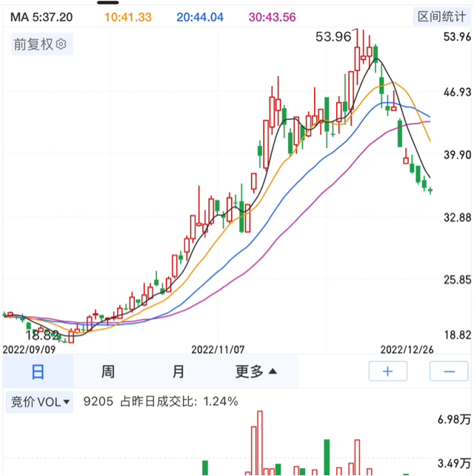Switch to the 周 weekly chart tab
The image size is (474, 476).
coord(107,372)
